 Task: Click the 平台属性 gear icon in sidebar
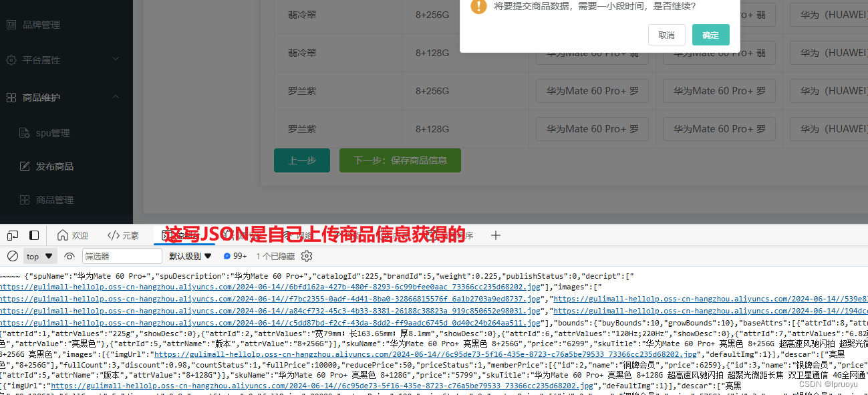(11, 60)
